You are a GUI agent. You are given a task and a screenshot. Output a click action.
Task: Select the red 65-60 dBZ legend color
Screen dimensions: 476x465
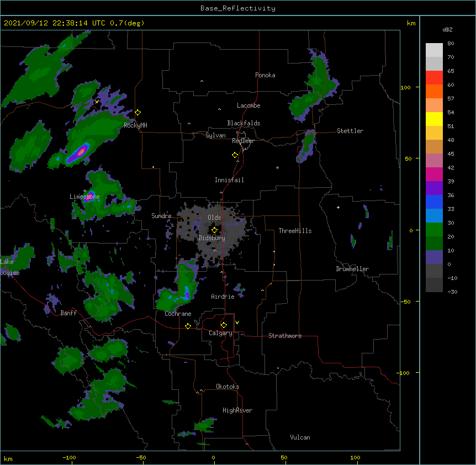[434, 77]
